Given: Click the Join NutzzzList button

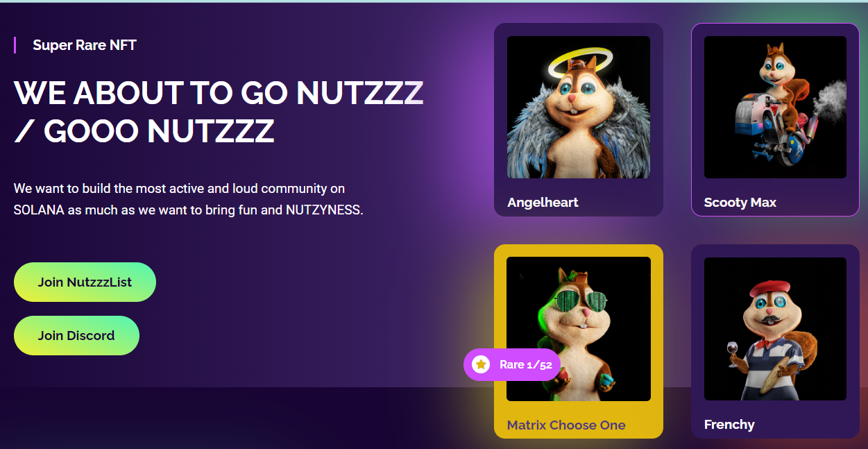Looking at the screenshot, I should click(x=85, y=282).
